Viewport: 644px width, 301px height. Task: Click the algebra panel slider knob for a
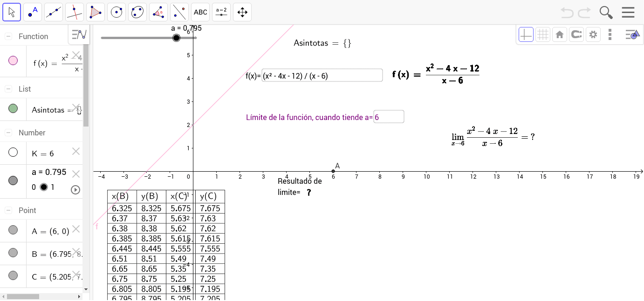pyautogui.click(x=44, y=187)
